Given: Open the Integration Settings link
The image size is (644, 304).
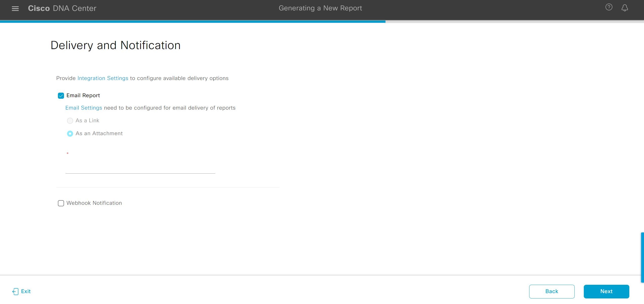Looking at the screenshot, I should (x=103, y=78).
